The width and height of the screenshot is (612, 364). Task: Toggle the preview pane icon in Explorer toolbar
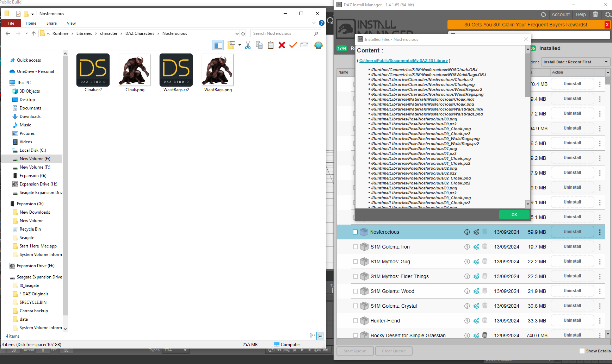[x=218, y=45]
